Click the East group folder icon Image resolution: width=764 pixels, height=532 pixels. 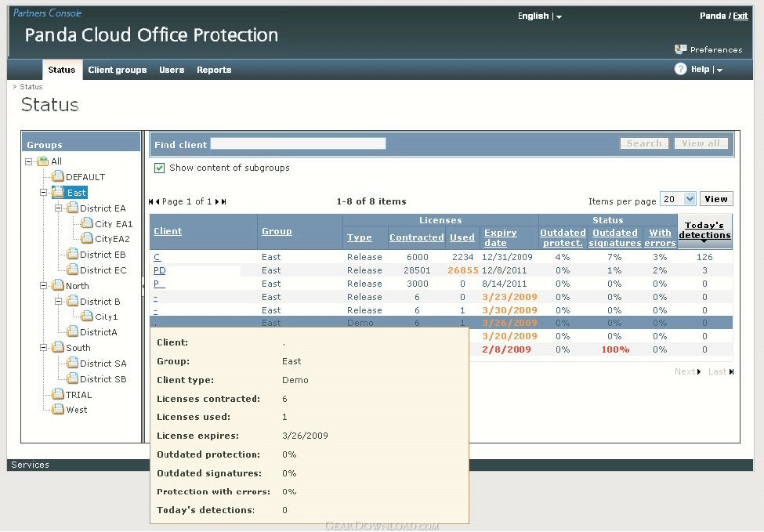(x=58, y=192)
